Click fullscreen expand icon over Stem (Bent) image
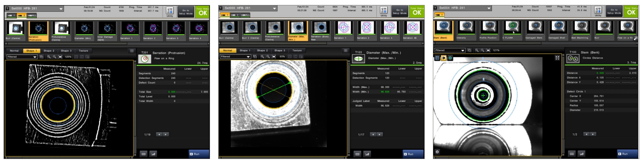Viewport: 644px width, 164px height. click(x=557, y=58)
